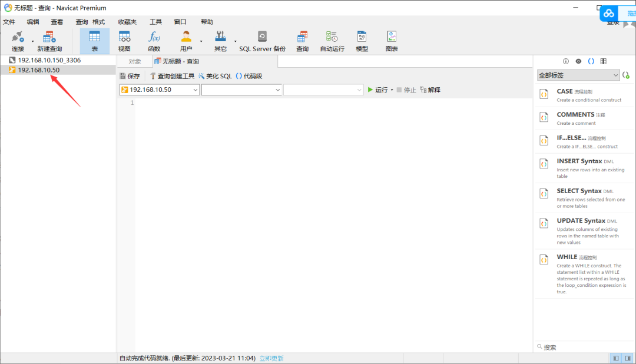Viewport: 636px width, 364px height.
Task: Open the View menu
Action: point(57,22)
